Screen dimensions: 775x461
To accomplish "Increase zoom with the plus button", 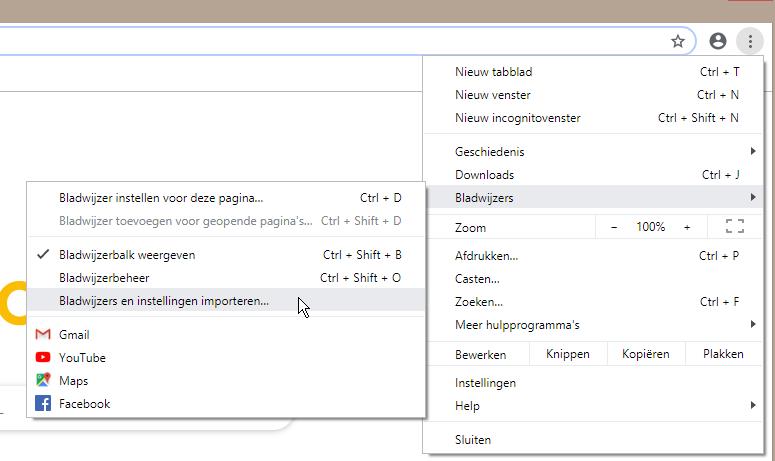I will pos(687,227).
